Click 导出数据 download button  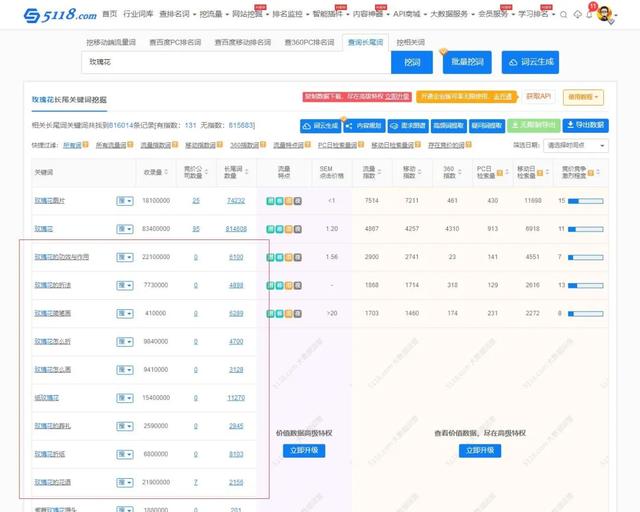tap(585, 126)
